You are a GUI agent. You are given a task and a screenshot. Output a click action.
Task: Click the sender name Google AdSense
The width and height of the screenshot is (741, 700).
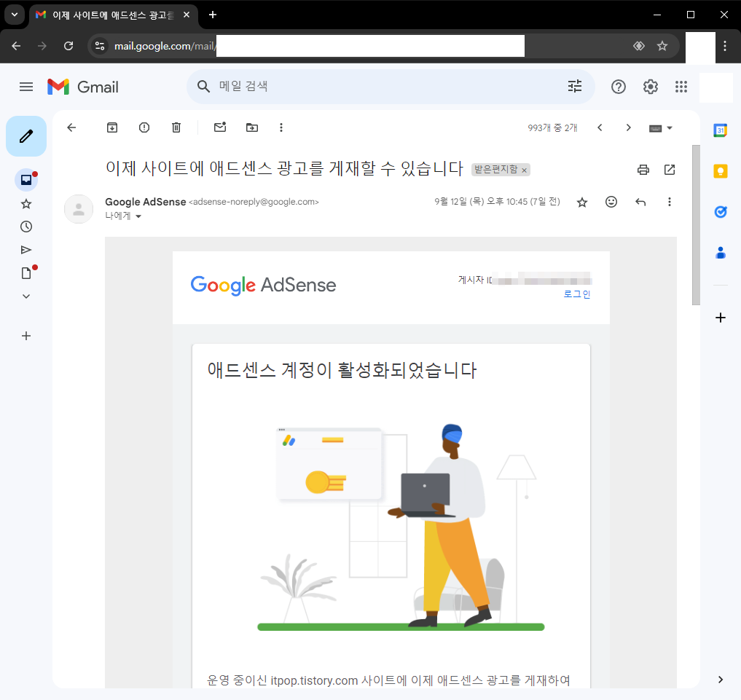[146, 202]
